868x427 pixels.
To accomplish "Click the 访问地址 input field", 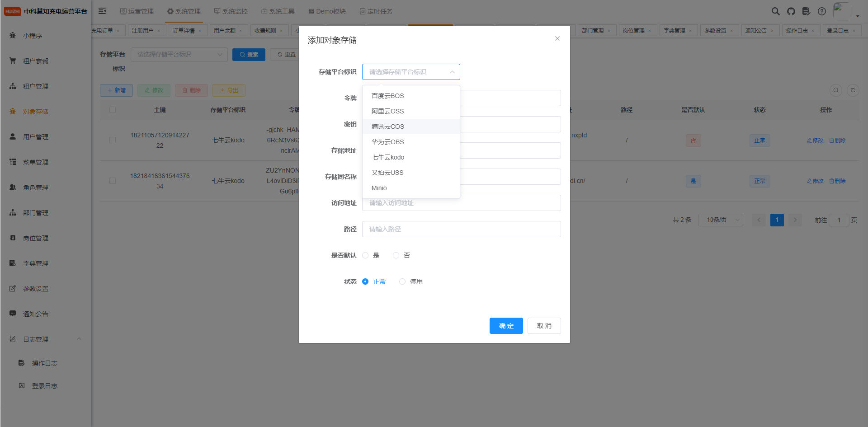I will click(461, 203).
